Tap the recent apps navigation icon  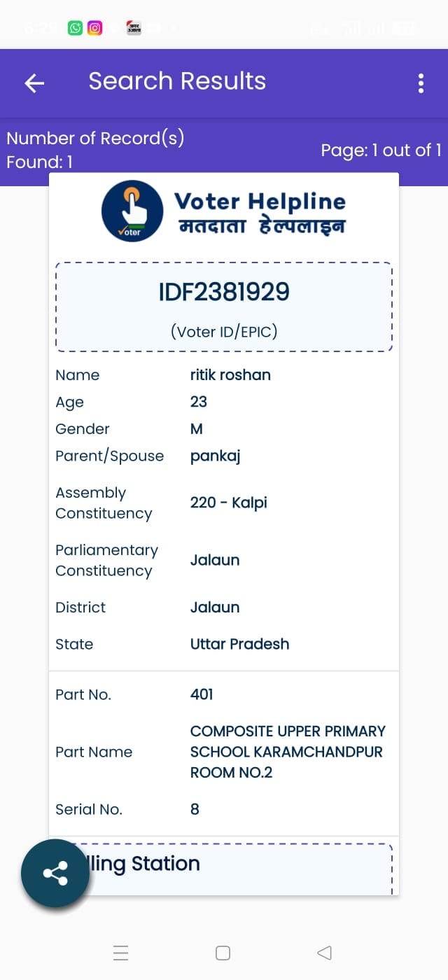pos(120,953)
